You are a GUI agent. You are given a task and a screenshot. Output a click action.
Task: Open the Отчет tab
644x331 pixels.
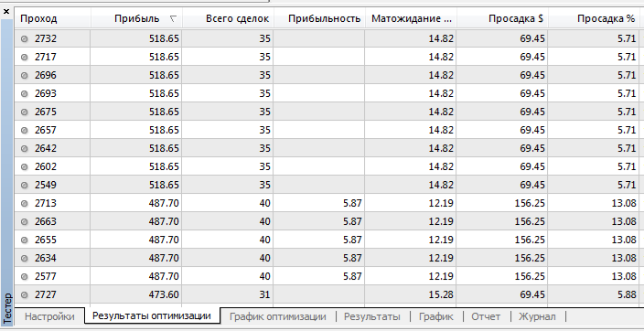pos(486,316)
